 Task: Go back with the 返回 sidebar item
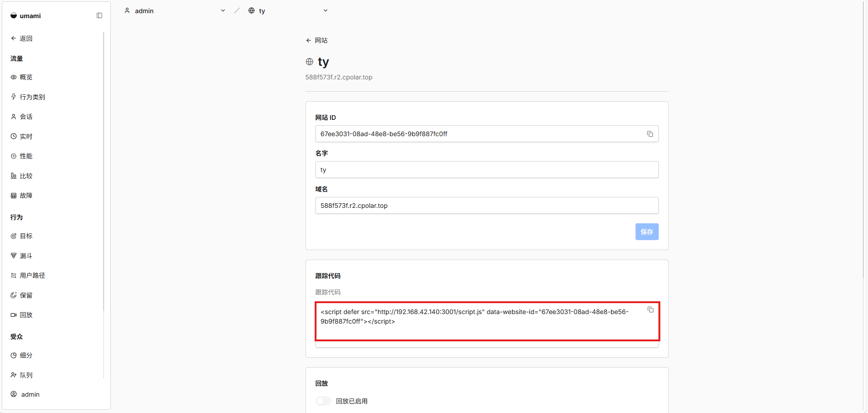(x=22, y=39)
